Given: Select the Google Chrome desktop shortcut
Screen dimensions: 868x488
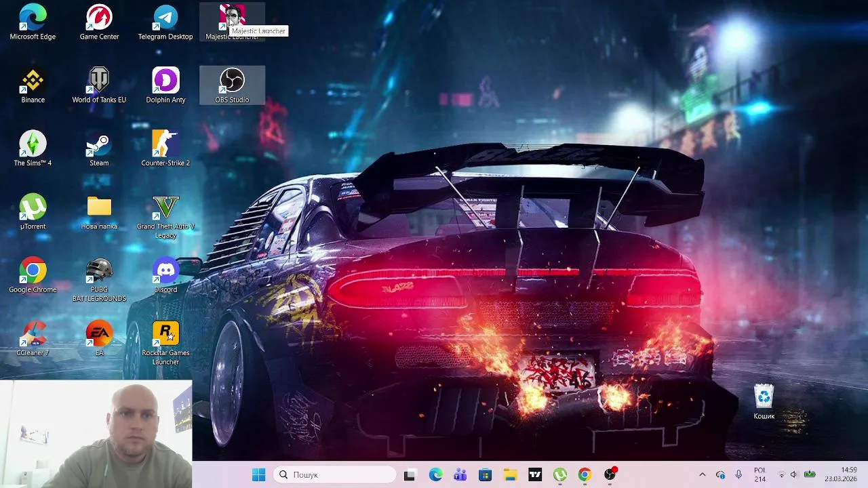Looking at the screenshot, I should point(33,274).
